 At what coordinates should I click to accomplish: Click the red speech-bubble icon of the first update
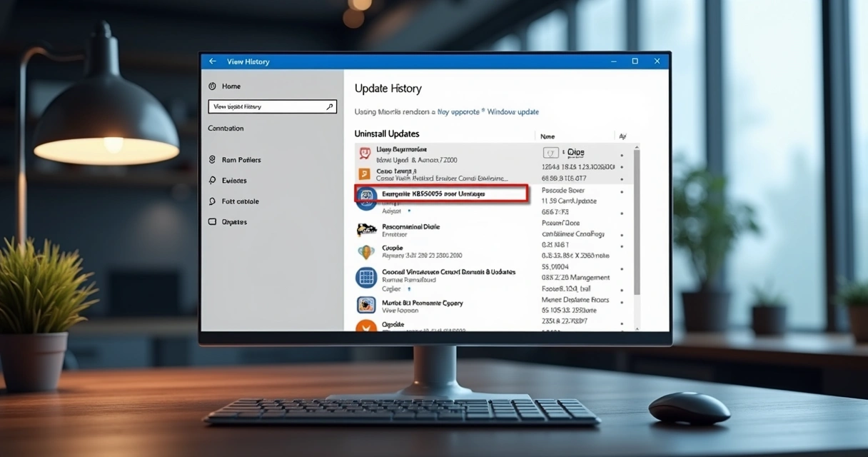coord(366,154)
